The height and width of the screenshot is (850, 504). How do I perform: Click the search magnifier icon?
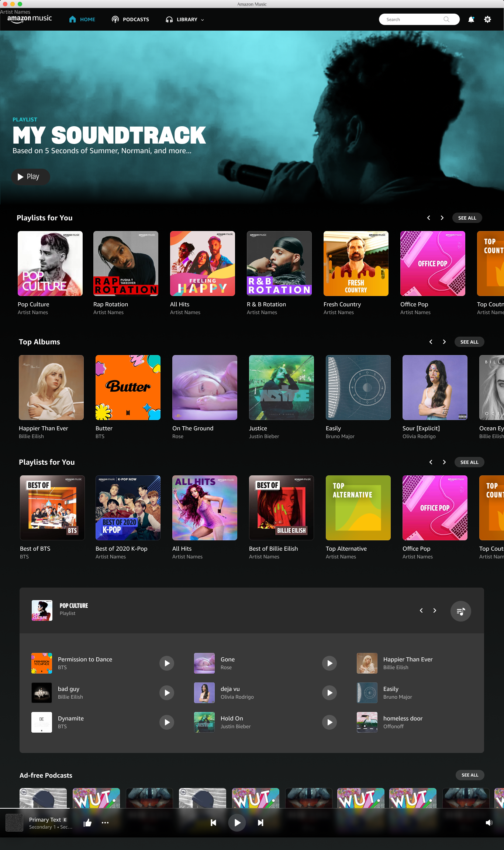click(446, 20)
